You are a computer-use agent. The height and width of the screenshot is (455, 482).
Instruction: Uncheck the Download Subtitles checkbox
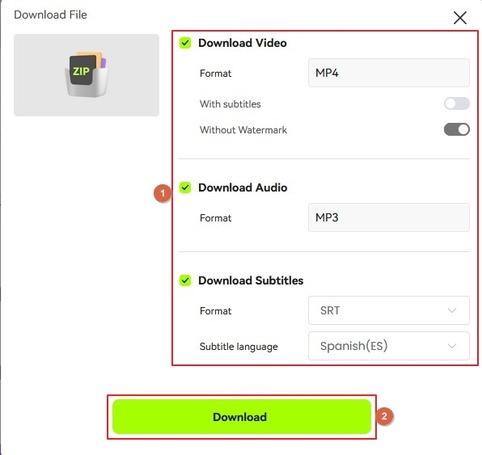[x=185, y=280]
